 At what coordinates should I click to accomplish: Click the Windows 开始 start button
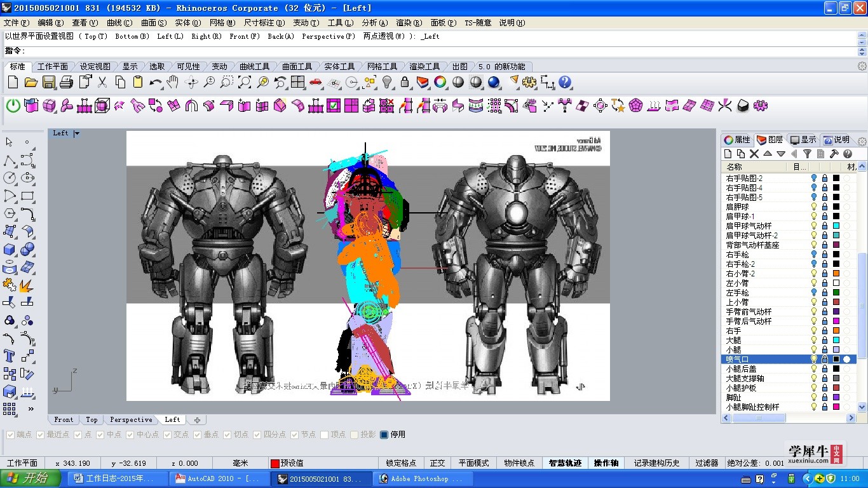(31, 478)
